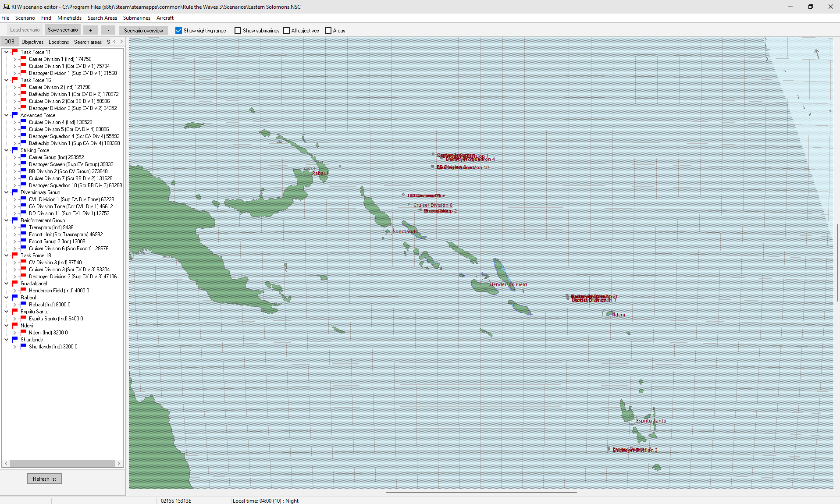
Task: Click the flag icon beside Espritu Santo group
Action: tap(14, 311)
